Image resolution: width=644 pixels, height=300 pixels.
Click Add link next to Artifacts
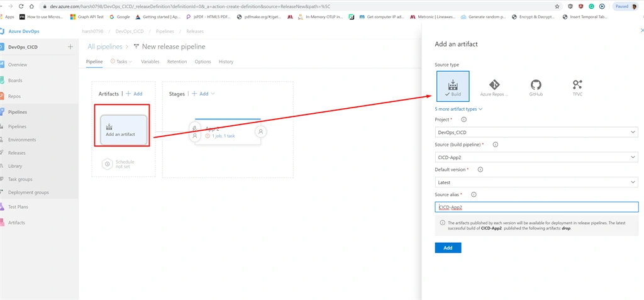(134, 94)
